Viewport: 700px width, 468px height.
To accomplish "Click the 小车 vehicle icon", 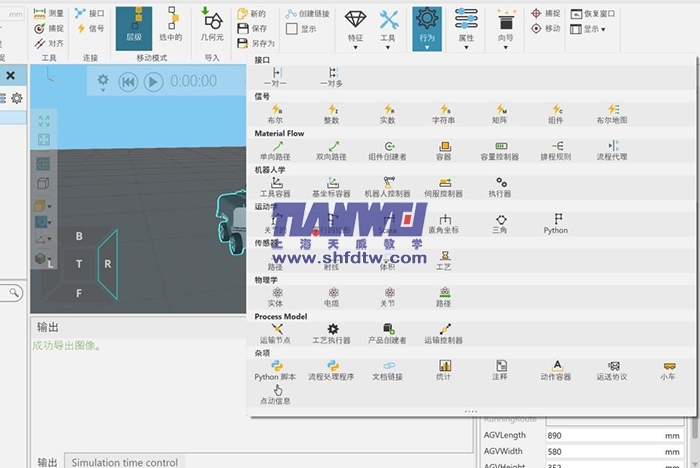I will tap(668, 370).
